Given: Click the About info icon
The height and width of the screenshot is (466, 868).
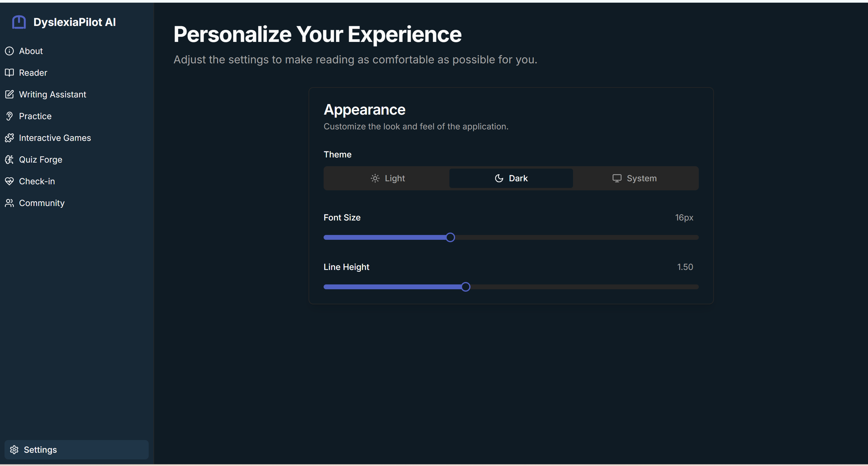Looking at the screenshot, I should [x=9, y=51].
